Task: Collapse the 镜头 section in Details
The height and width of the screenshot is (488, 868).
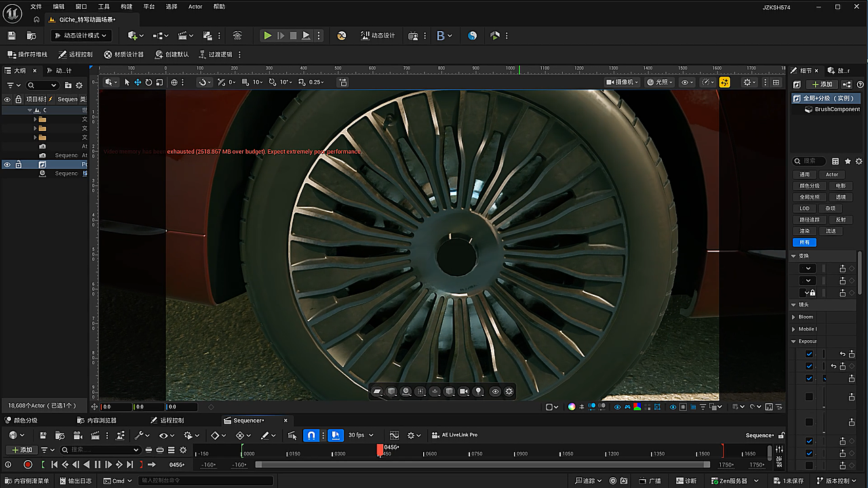Action: [794, 304]
